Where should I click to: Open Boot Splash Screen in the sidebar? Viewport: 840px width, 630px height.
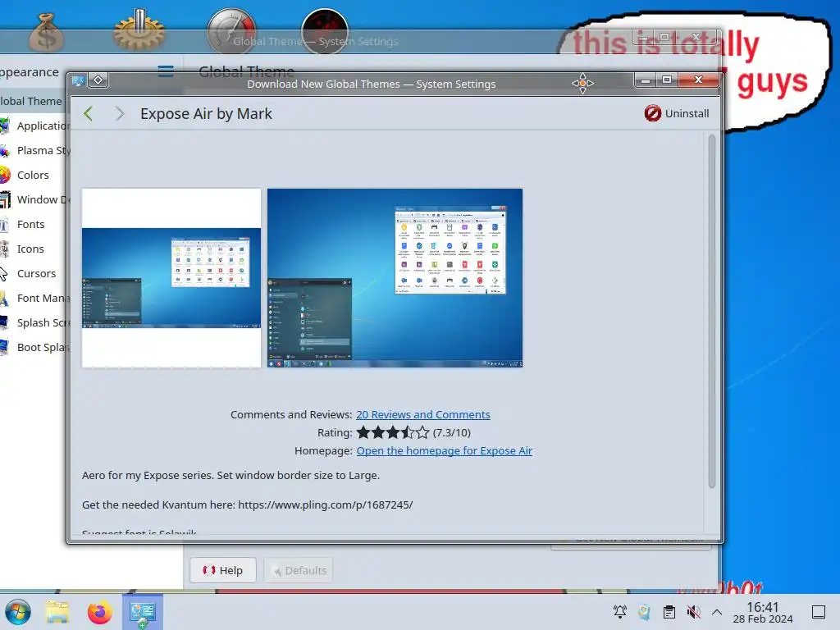(x=33, y=348)
